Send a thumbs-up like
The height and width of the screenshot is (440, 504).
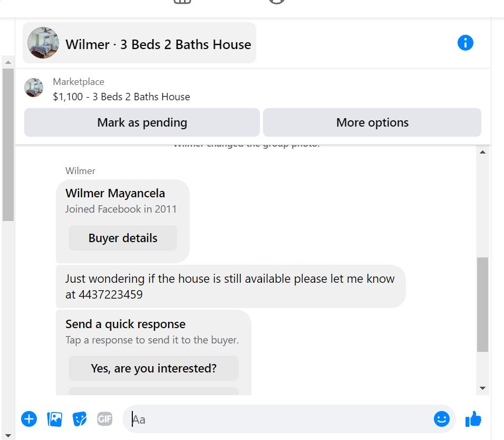click(x=473, y=419)
